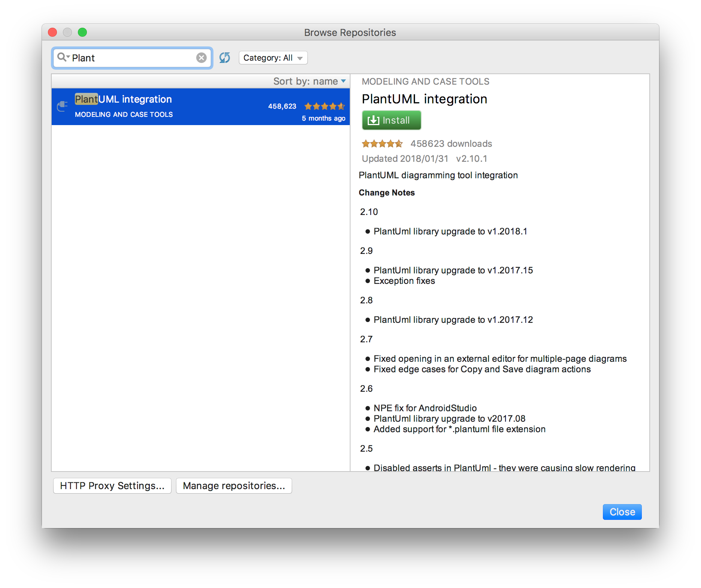Open HTTP Proxy Settings dialog
Screen dimensions: 701x588
tap(112, 486)
